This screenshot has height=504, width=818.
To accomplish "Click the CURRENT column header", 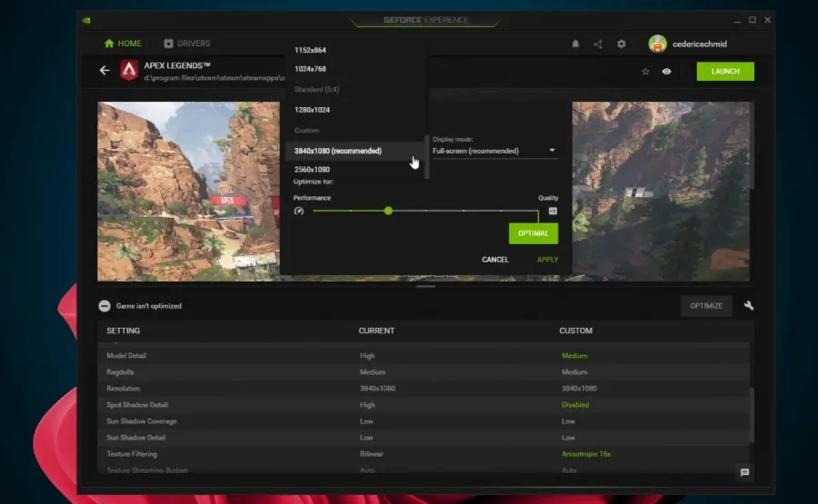I will click(376, 331).
